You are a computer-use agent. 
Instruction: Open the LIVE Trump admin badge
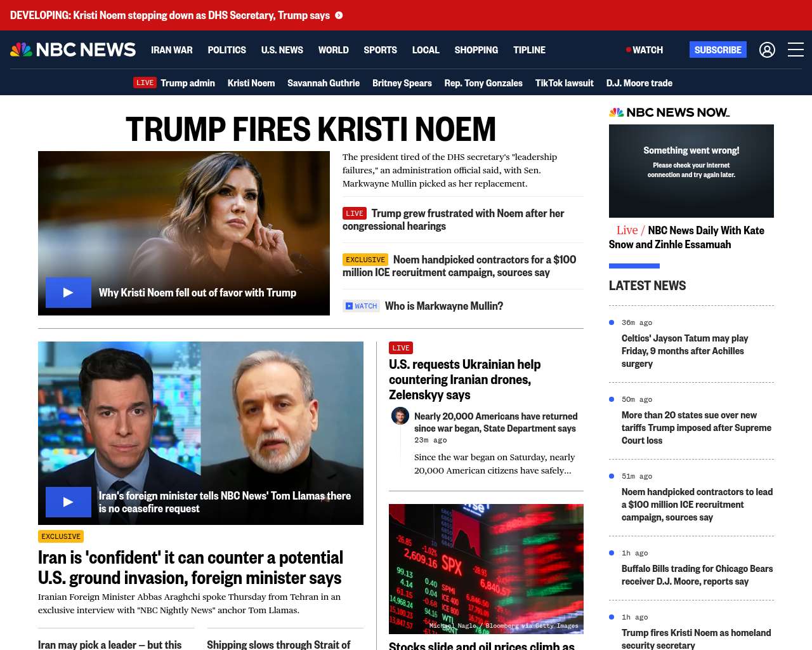pos(145,83)
